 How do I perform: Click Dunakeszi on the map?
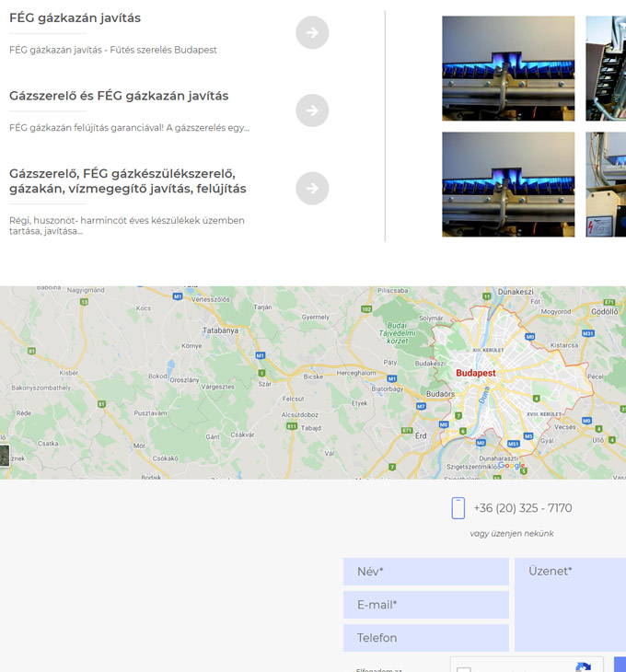pos(516,292)
